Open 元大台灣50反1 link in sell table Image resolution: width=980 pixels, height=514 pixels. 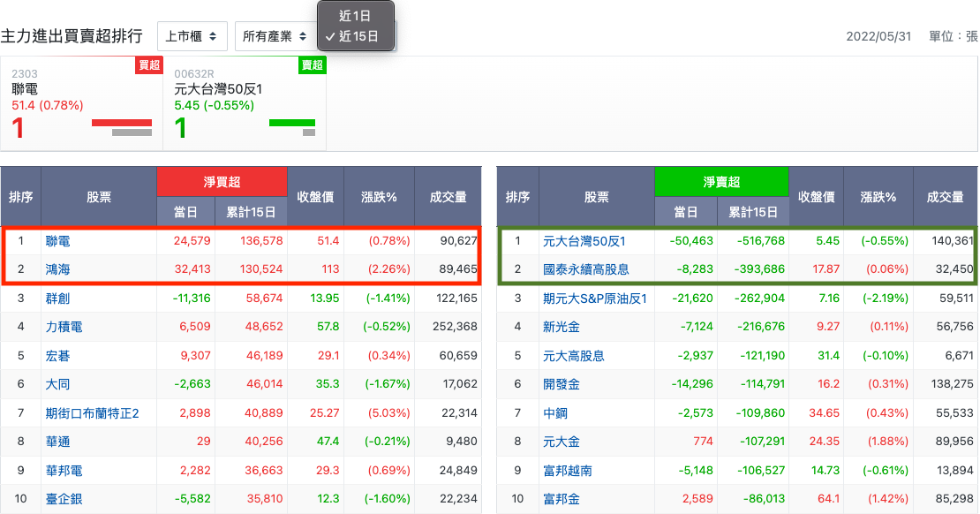click(584, 241)
